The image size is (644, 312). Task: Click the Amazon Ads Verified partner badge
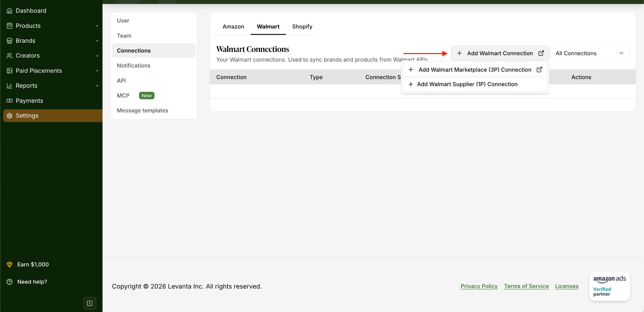click(x=609, y=286)
